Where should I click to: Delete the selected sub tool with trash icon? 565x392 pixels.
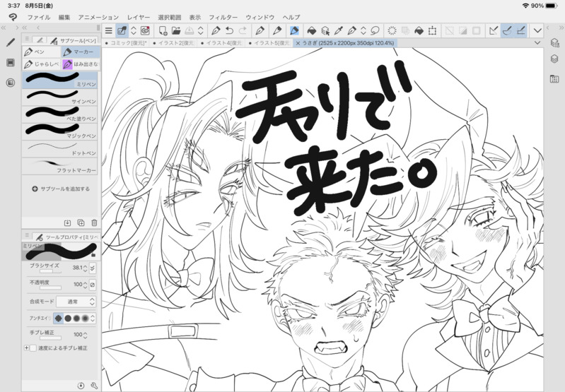95,222
